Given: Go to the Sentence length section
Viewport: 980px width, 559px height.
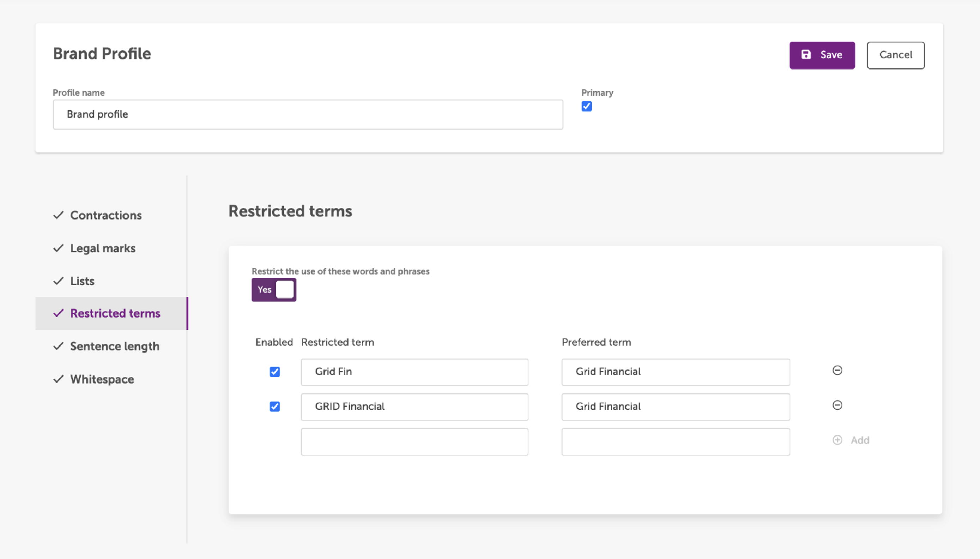Looking at the screenshot, I should tap(114, 347).
